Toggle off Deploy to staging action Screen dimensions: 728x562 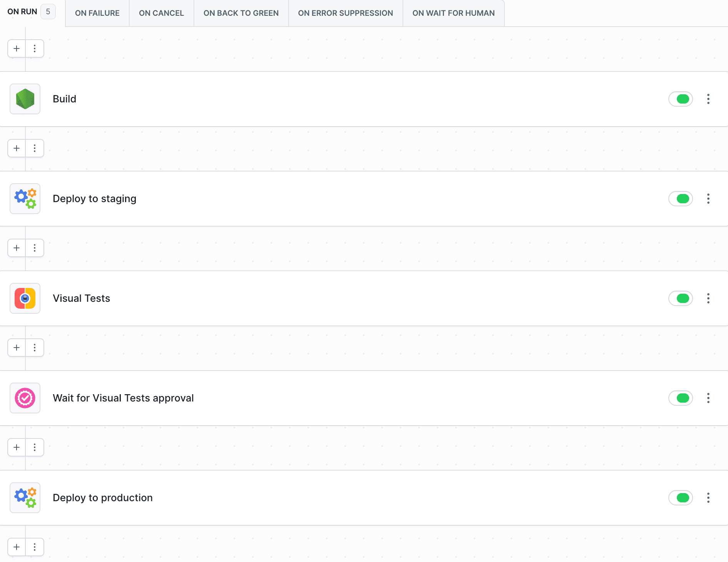coord(681,199)
